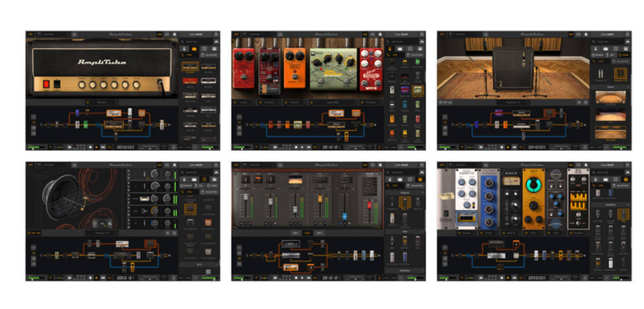Open Custom SHOP in pedalboard window
The height and width of the screenshot is (309, 644).
401,34
